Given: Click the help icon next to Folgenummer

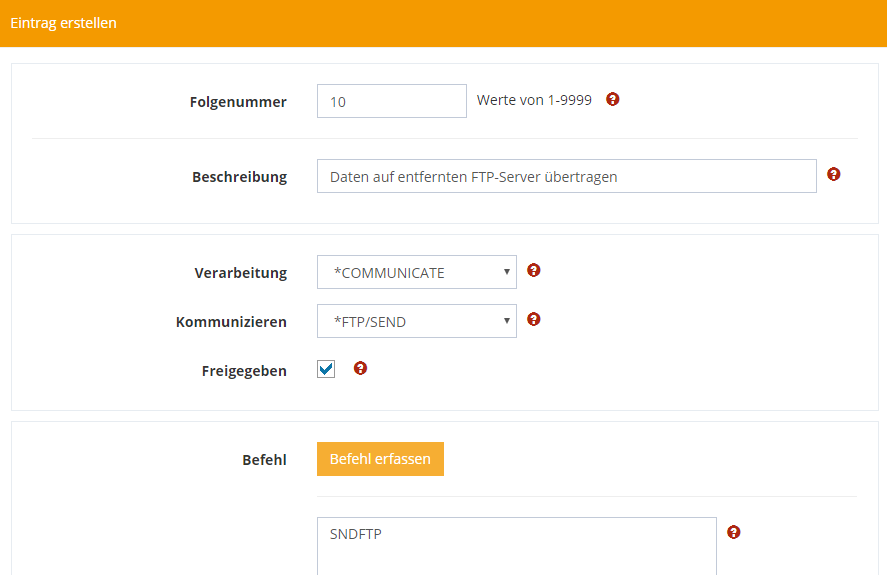Looking at the screenshot, I should tap(613, 100).
